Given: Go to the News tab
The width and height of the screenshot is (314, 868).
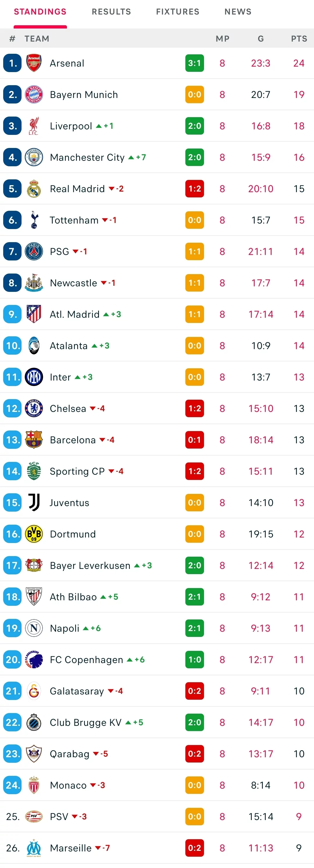Looking at the screenshot, I should click(x=238, y=12).
